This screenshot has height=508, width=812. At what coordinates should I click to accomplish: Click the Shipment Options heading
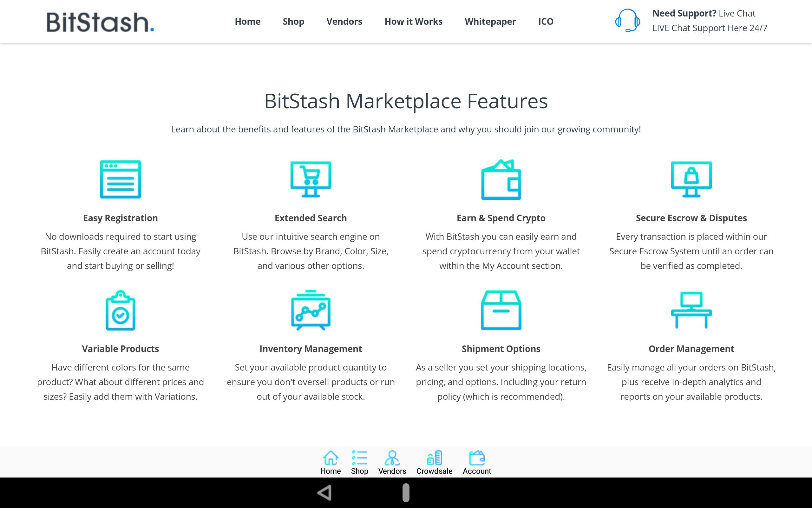tap(501, 349)
